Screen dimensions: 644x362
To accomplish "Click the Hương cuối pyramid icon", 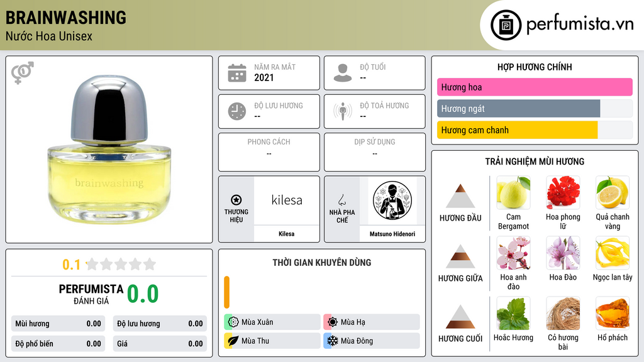I will (x=460, y=317).
